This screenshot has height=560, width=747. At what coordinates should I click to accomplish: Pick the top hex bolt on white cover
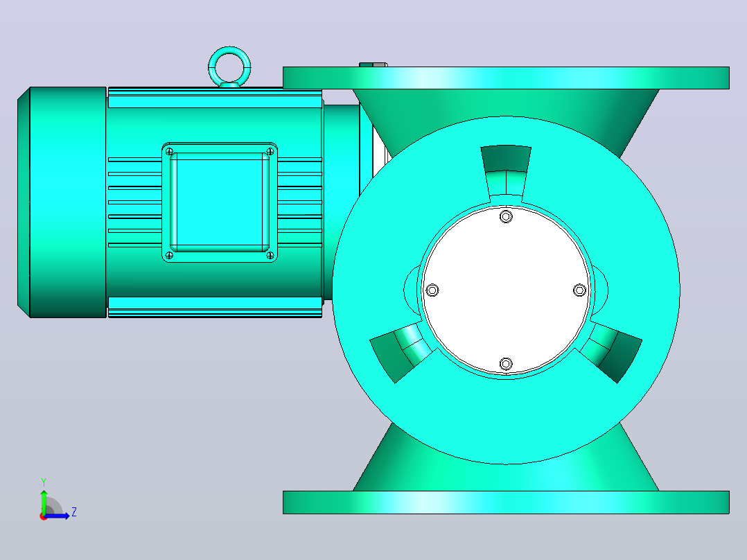point(506,217)
